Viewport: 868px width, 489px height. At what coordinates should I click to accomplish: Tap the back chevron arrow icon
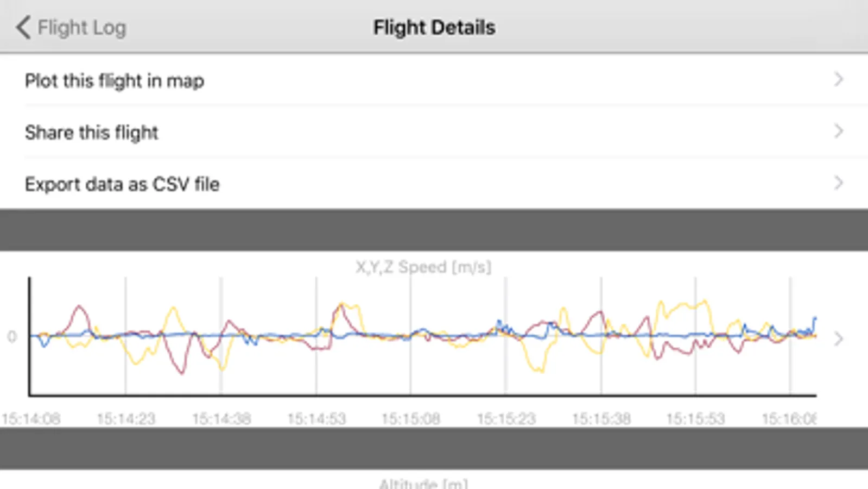(x=23, y=27)
